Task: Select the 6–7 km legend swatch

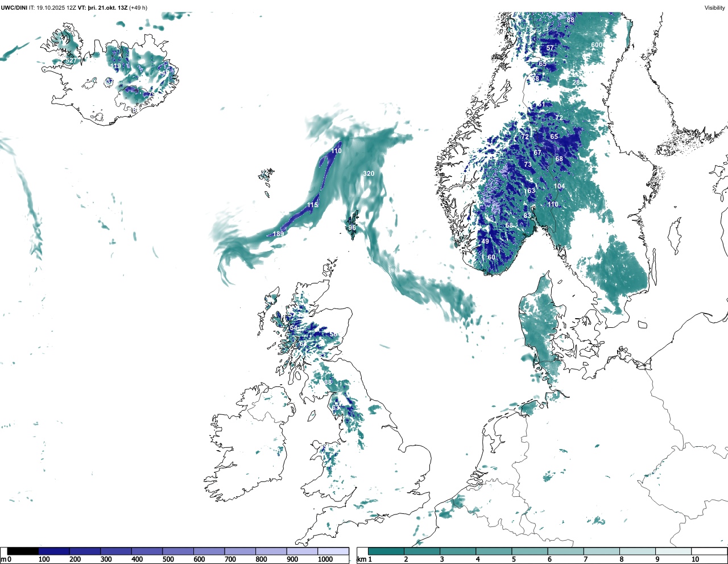Action: coord(565,551)
